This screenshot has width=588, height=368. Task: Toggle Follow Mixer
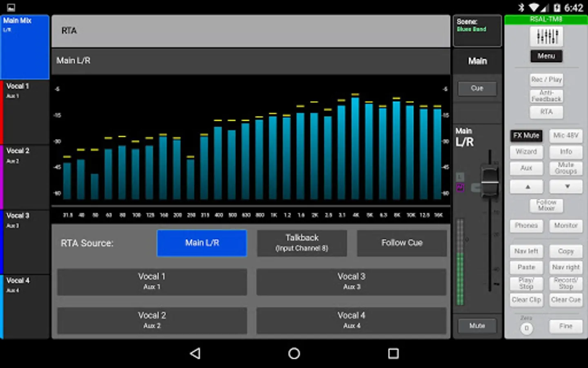click(546, 205)
